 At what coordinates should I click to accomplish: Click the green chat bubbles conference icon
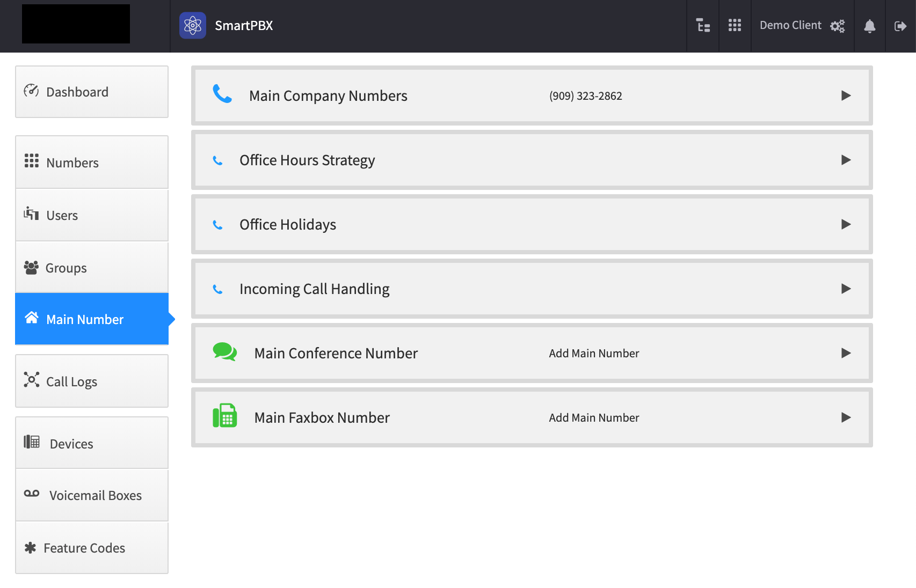click(224, 352)
